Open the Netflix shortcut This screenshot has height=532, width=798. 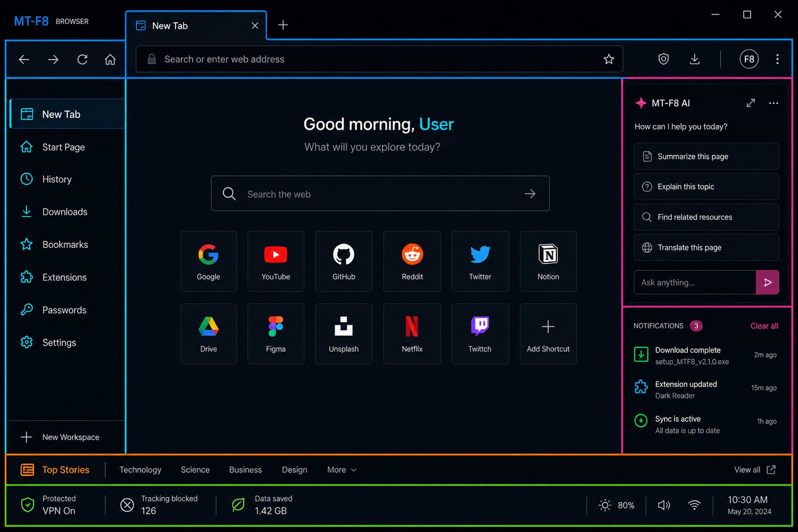[x=412, y=334]
